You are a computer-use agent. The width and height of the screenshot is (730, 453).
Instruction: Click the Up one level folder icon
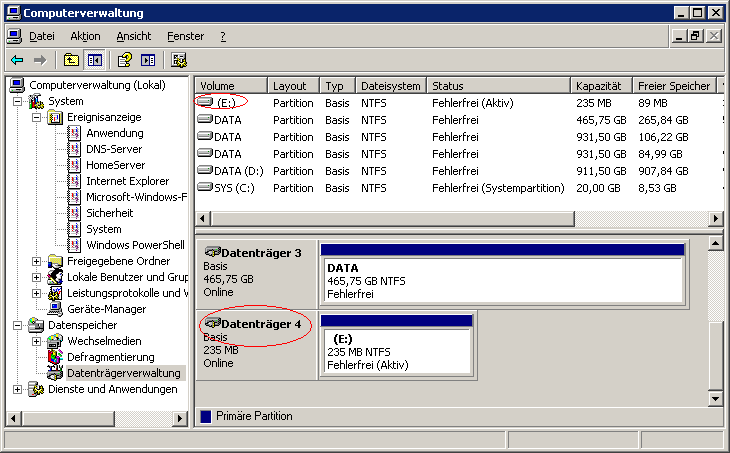[x=71, y=60]
